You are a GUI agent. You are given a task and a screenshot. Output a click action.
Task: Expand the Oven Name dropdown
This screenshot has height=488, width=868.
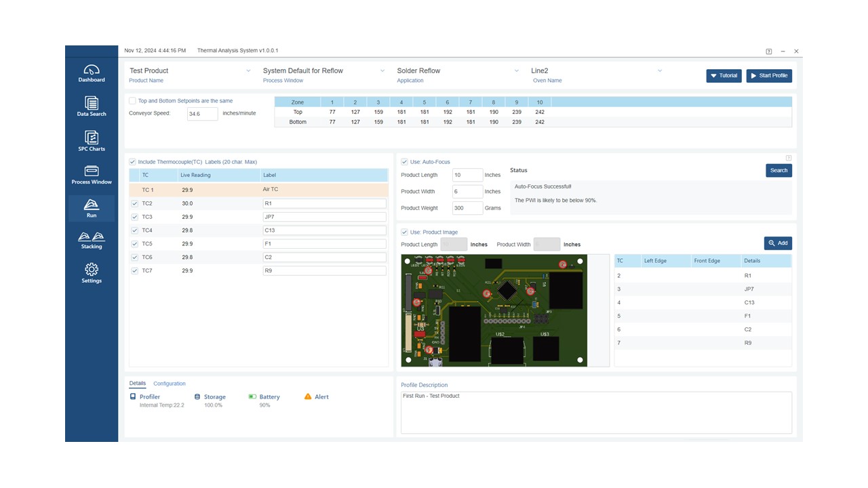pyautogui.click(x=659, y=70)
